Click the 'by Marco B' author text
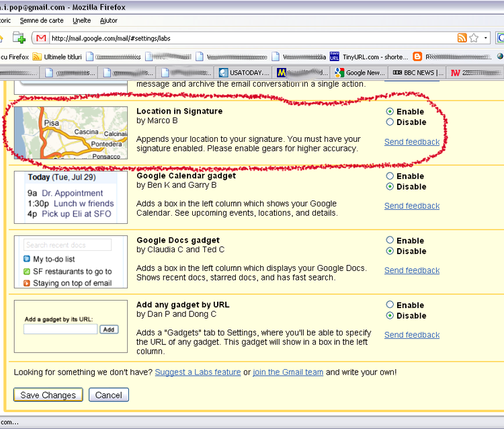 pyautogui.click(x=157, y=120)
